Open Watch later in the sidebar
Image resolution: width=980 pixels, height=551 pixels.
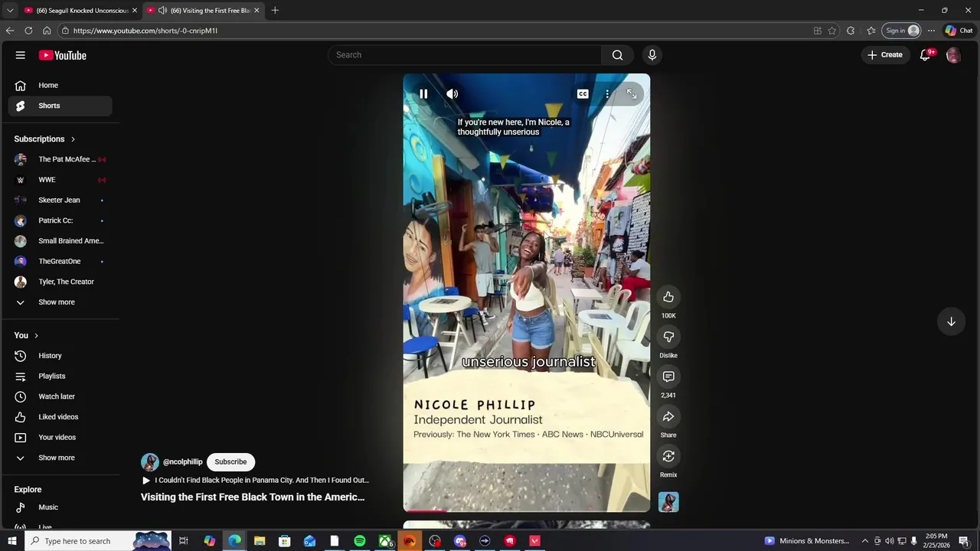tap(60, 396)
